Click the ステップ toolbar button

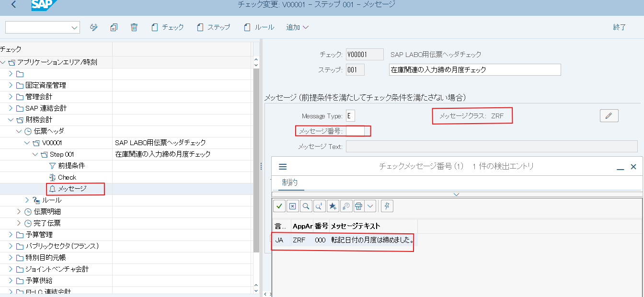tap(214, 27)
